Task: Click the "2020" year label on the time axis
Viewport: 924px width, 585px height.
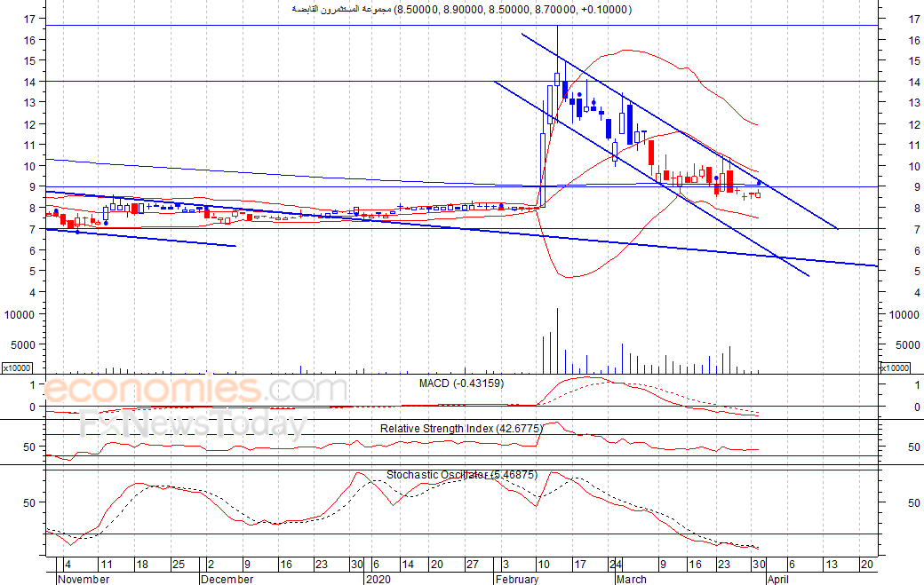Action: click(x=378, y=579)
